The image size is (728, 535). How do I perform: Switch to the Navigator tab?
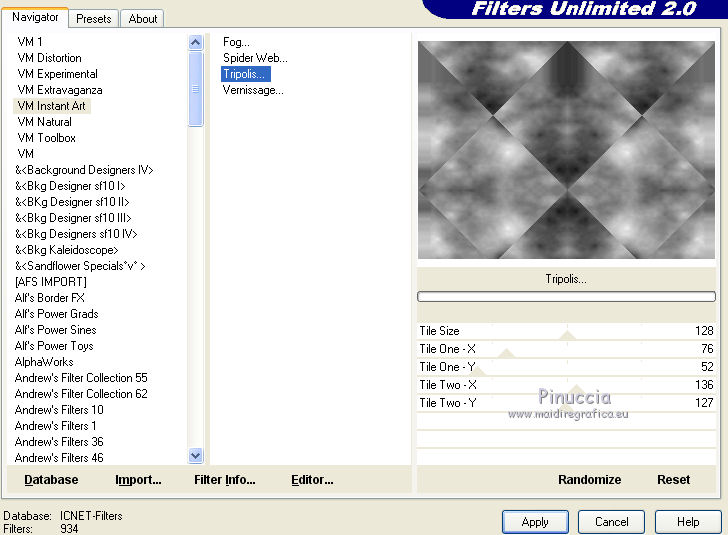pos(35,18)
